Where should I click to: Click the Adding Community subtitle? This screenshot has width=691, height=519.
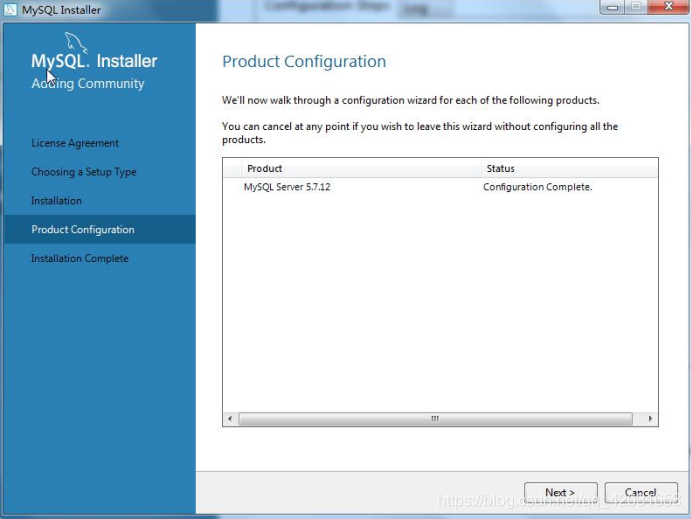(x=88, y=84)
